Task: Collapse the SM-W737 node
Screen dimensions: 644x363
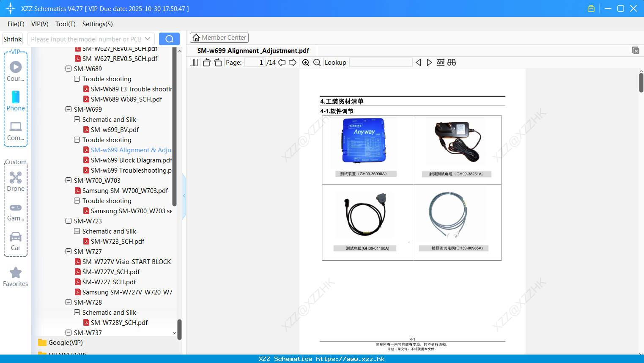Action: coord(69,333)
